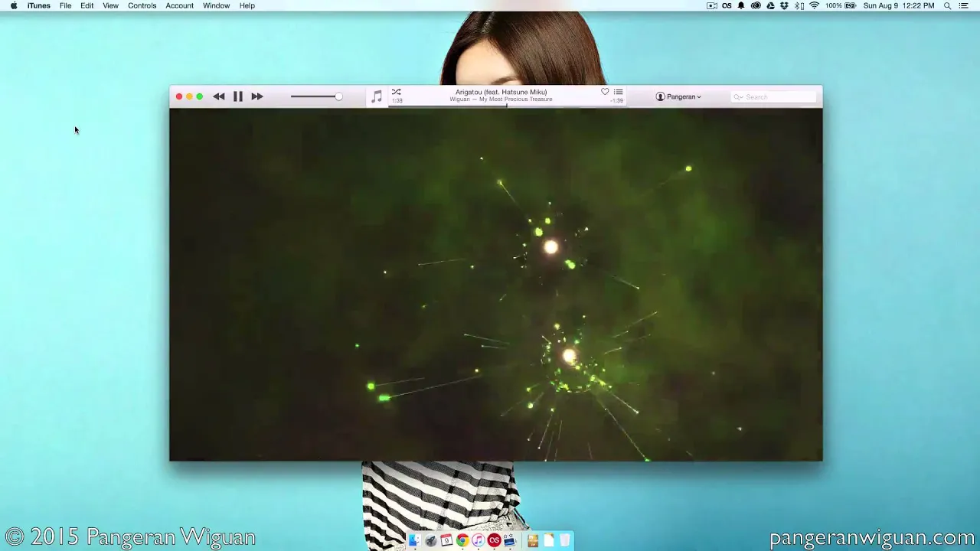Click the iTunes icon in the Dock
Image resolution: width=980 pixels, height=551 pixels.
click(x=479, y=540)
